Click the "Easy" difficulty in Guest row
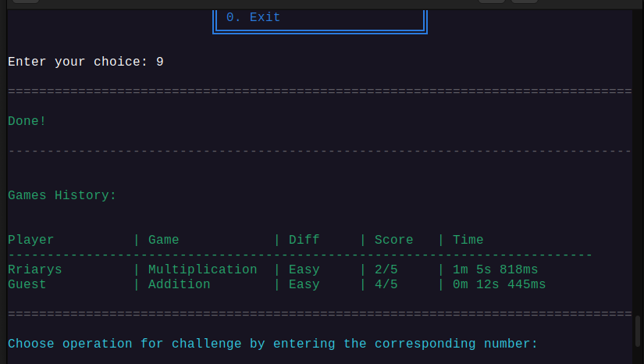The height and width of the screenshot is (364, 644). click(304, 284)
